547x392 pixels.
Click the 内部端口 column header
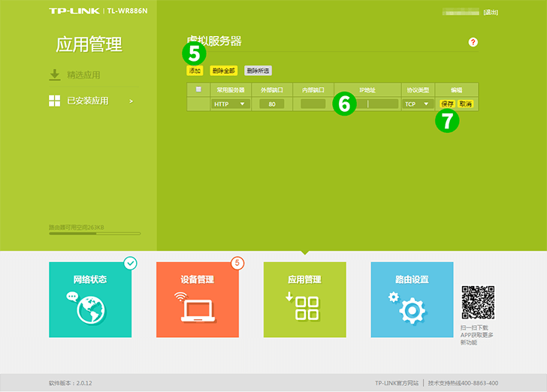pos(313,90)
